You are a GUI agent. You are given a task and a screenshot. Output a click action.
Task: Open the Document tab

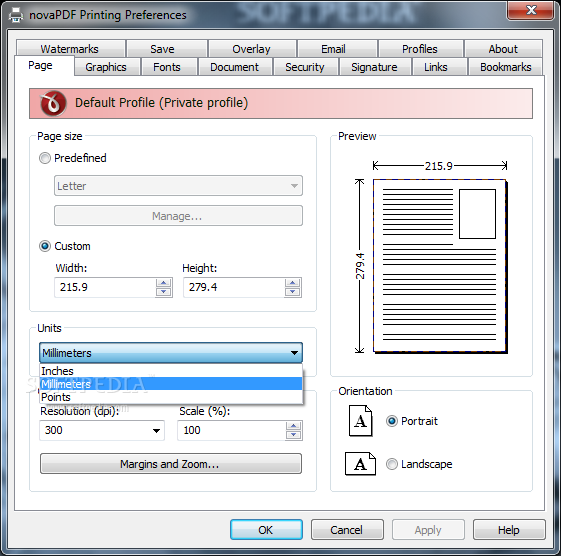pyautogui.click(x=235, y=67)
